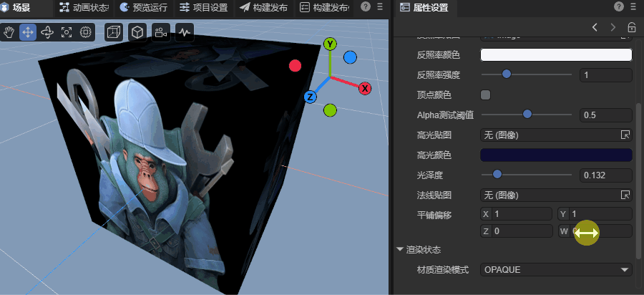Screen dimensions: 644x295
Task: Switch to the 预览运行 tab
Action: click(x=145, y=8)
